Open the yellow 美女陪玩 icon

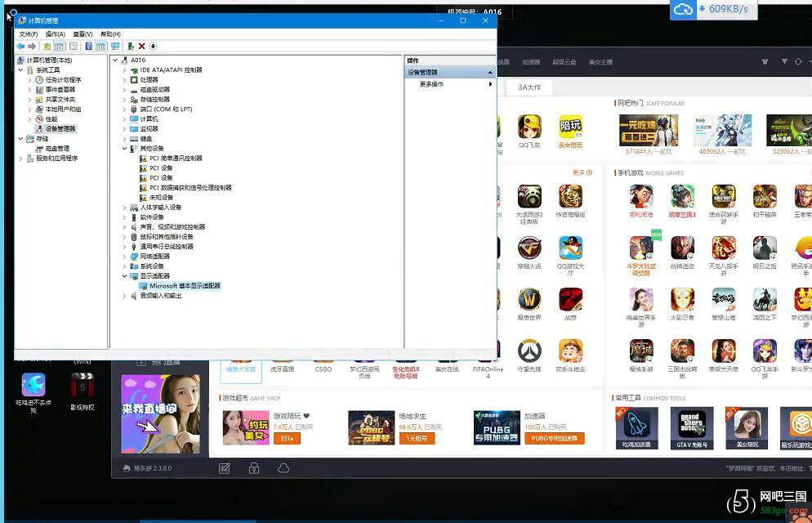pyautogui.click(x=570, y=128)
